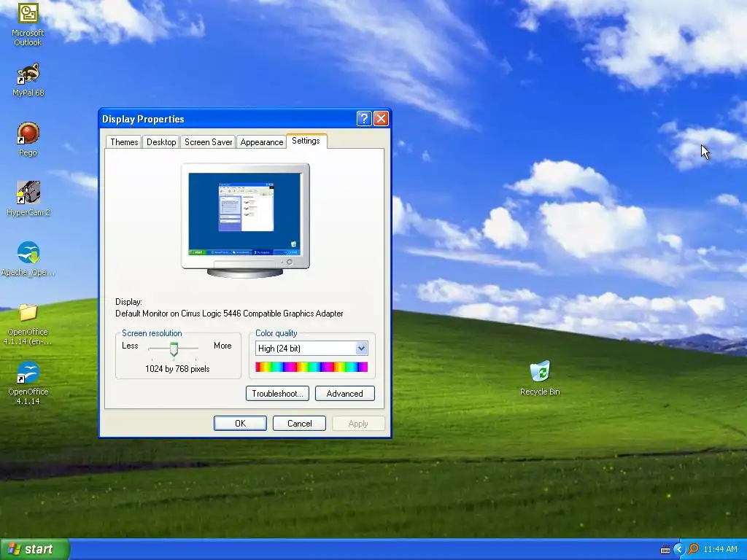Select the OpenOffice 4.1.14 (en-... folder
747x560 pixels.
28,324
